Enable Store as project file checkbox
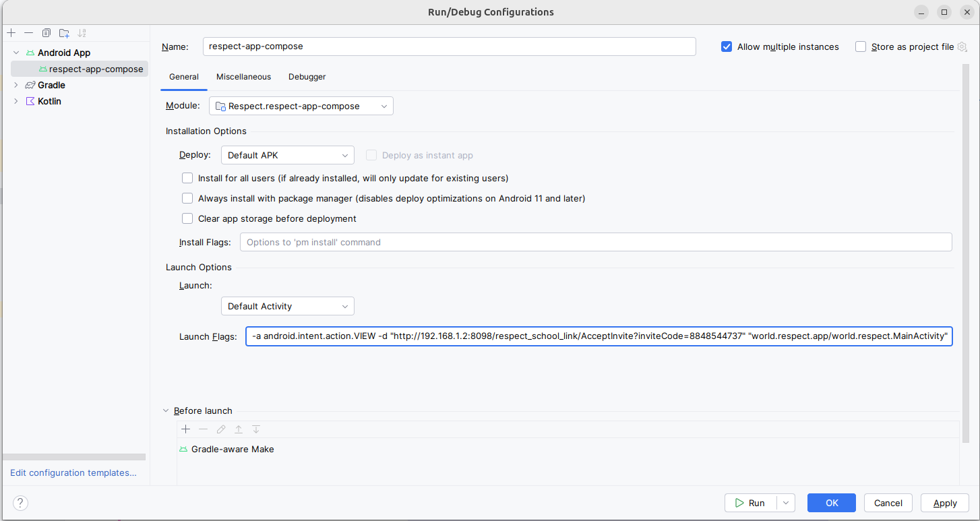Viewport: 980px width, 521px height. tap(861, 47)
